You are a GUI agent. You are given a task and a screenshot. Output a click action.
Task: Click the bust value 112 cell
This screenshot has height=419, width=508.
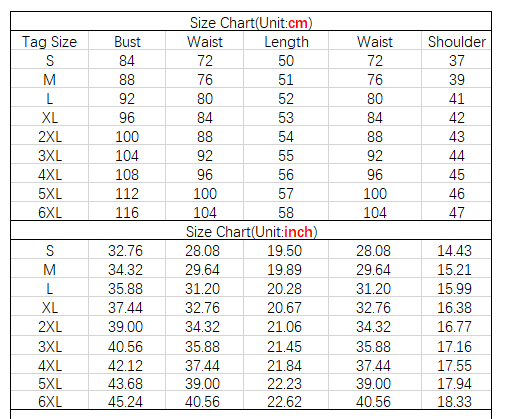(x=127, y=193)
